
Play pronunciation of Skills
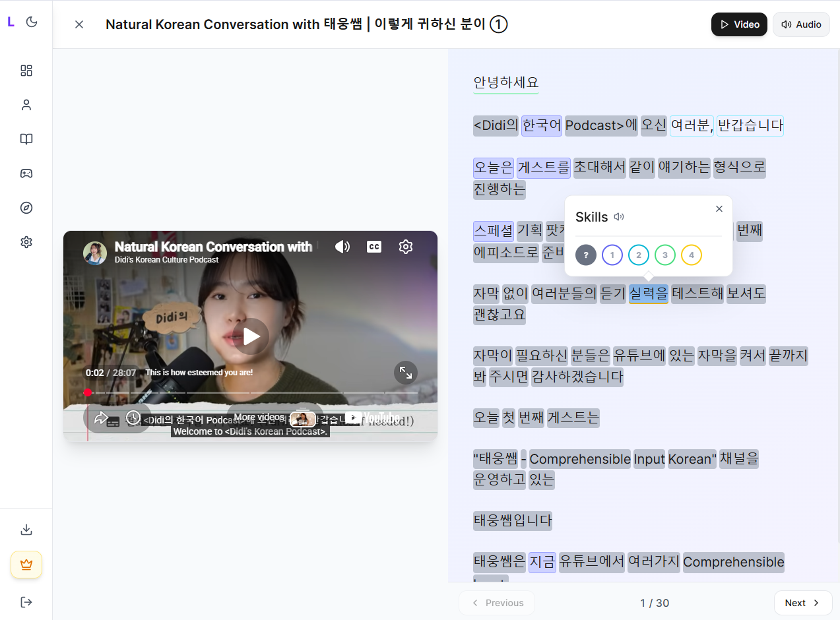[618, 217]
